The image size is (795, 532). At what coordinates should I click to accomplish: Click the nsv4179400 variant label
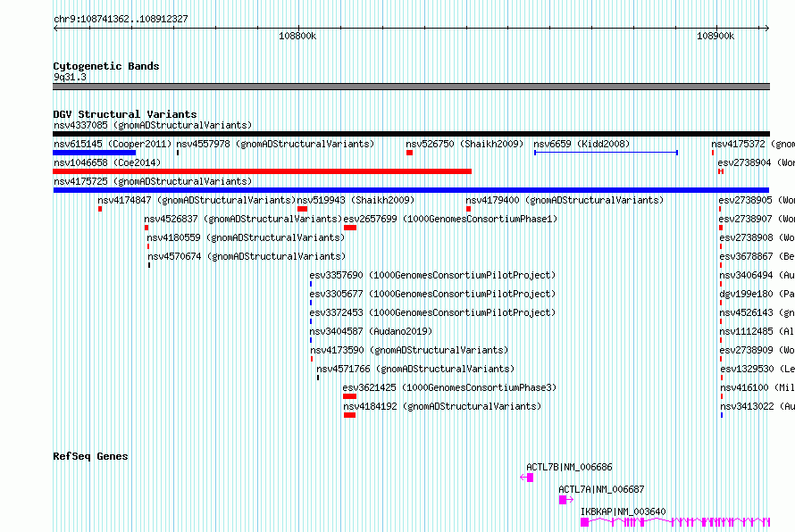point(565,200)
